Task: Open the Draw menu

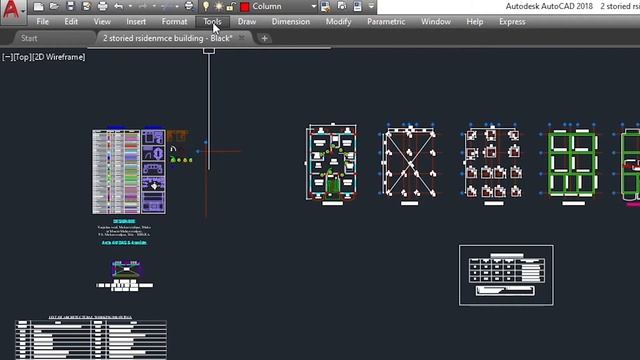Action: coord(247,22)
